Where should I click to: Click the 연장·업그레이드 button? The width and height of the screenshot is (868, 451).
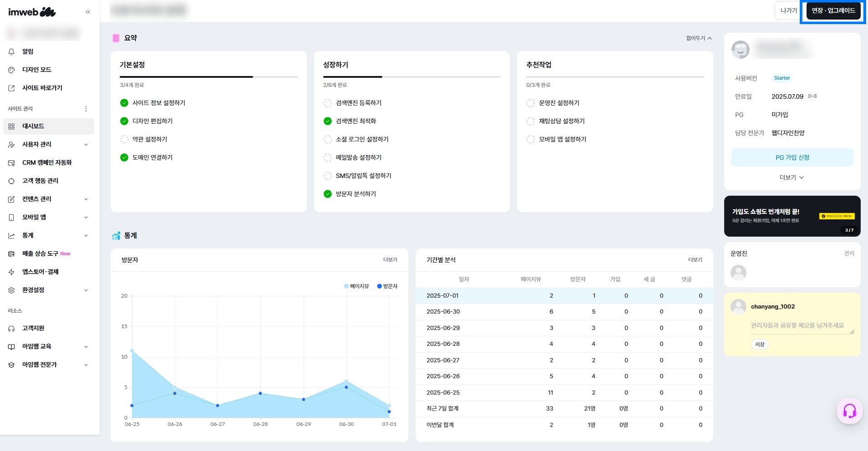tap(833, 11)
